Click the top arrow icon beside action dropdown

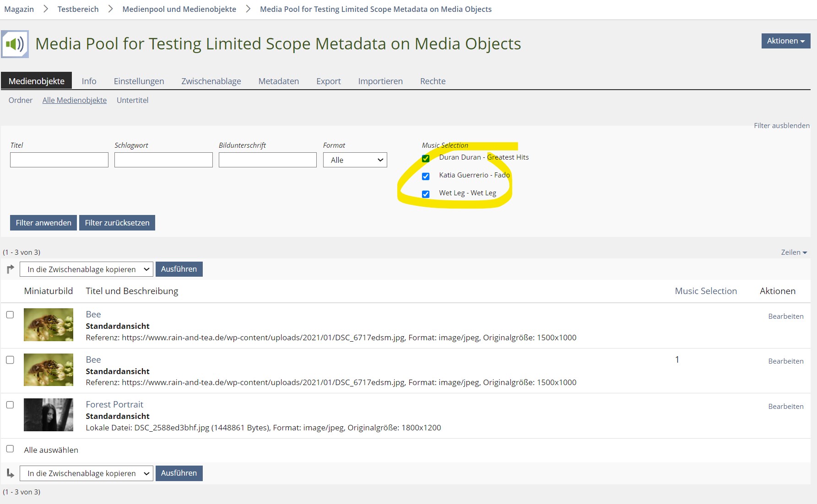[10, 269]
